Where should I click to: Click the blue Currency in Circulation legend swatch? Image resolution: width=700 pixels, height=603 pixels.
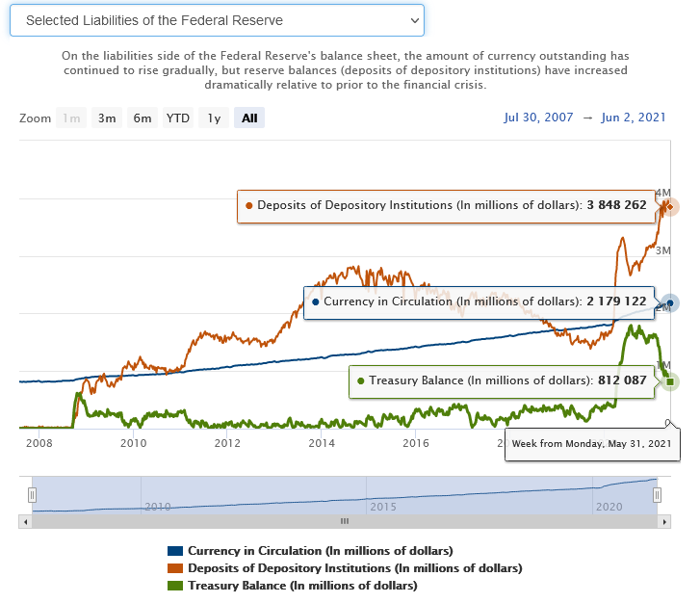coord(175,551)
